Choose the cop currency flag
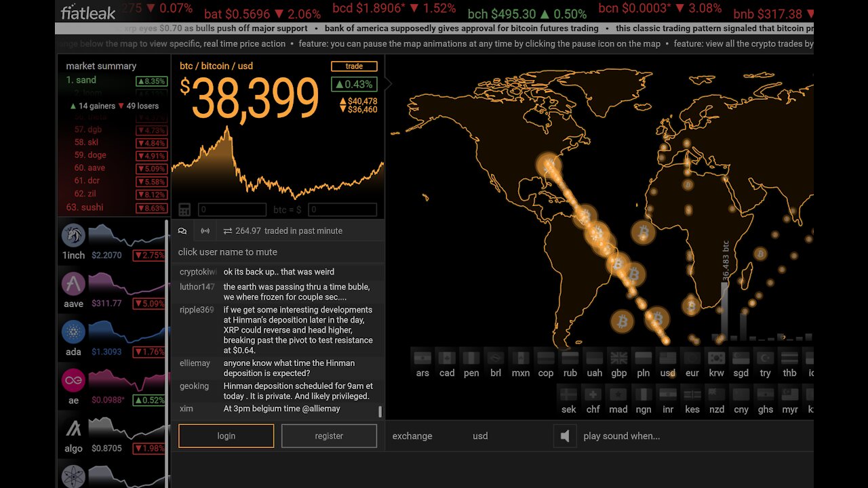 click(545, 358)
